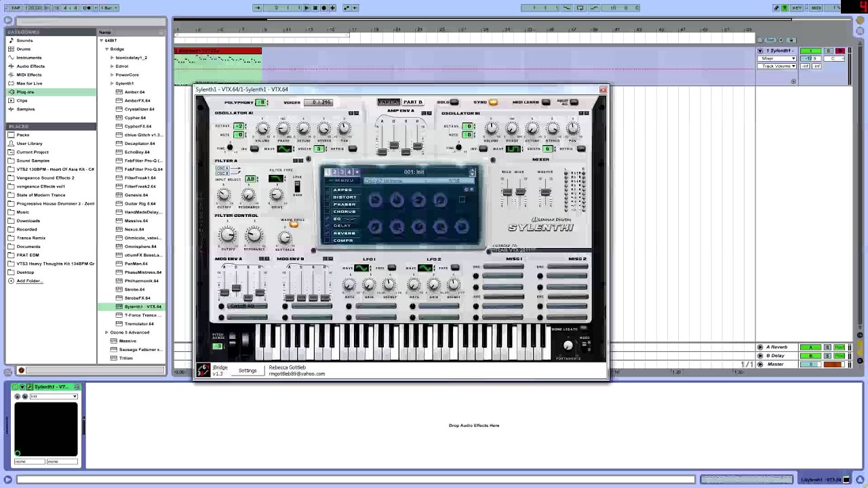Select the Instruments category in the browser
This screenshot has height=488, width=868.
28,58
